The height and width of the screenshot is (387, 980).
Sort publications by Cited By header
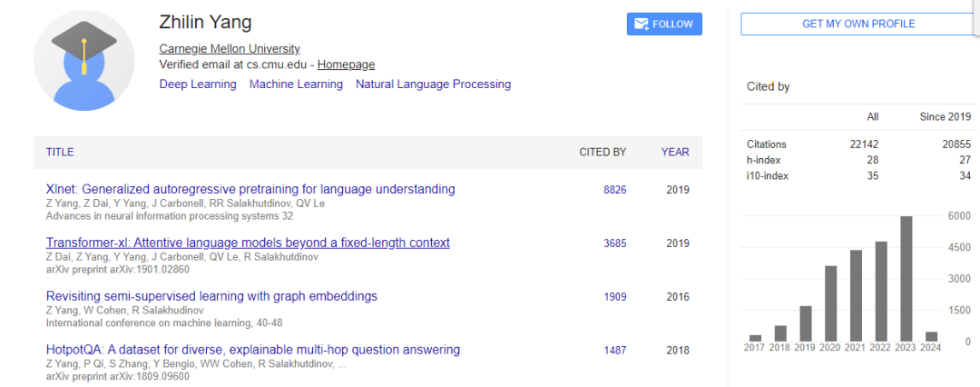603,153
